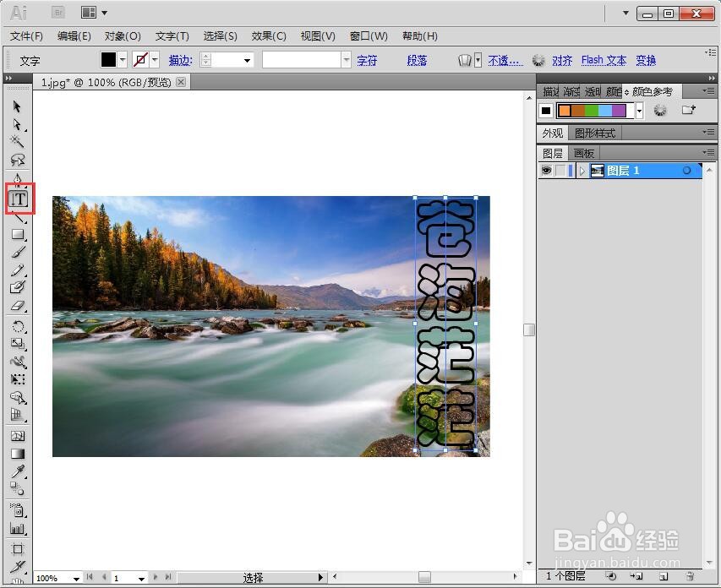Select the Rectangle tool
This screenshot has width=721, height=588.
tap(18, 235)
